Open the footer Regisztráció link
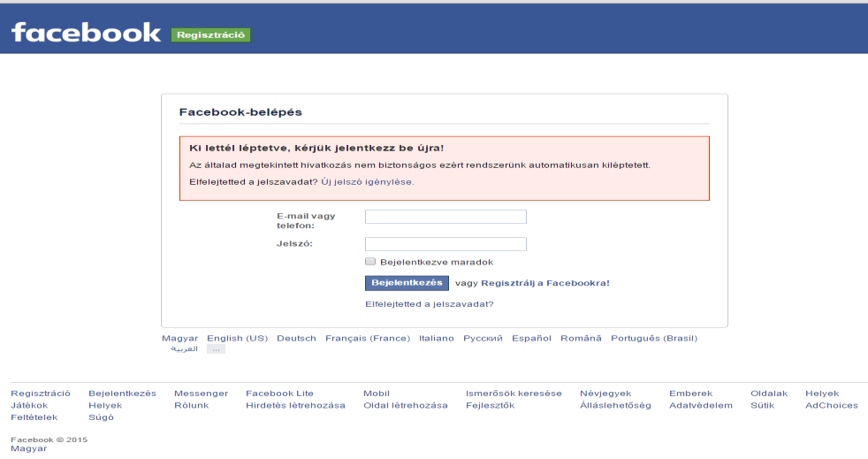868x459 pixels. click(41, 394)
